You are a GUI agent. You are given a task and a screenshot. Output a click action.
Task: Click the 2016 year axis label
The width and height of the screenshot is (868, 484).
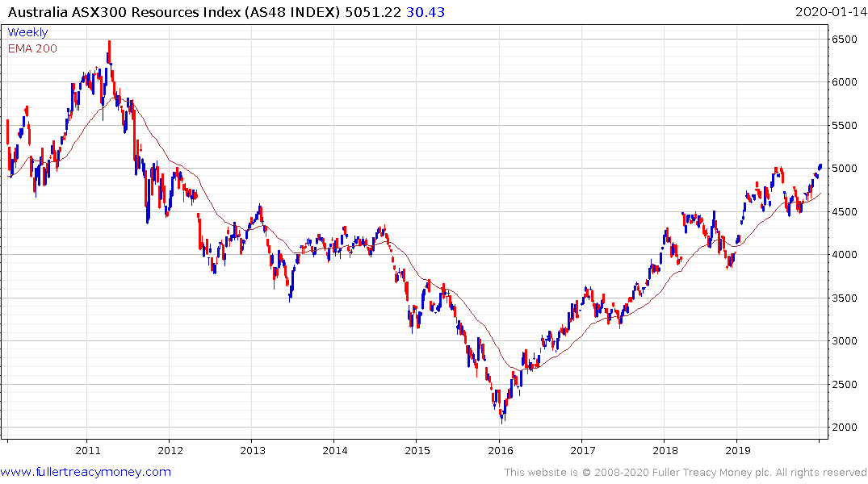(501, 450)
